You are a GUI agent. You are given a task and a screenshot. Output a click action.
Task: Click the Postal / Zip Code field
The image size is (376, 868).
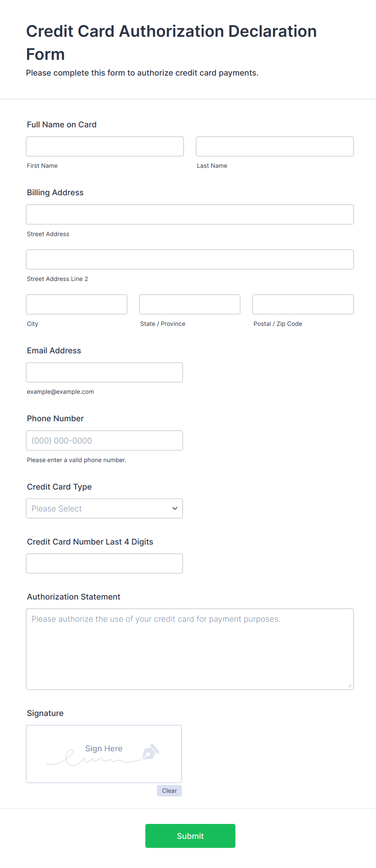302,304
